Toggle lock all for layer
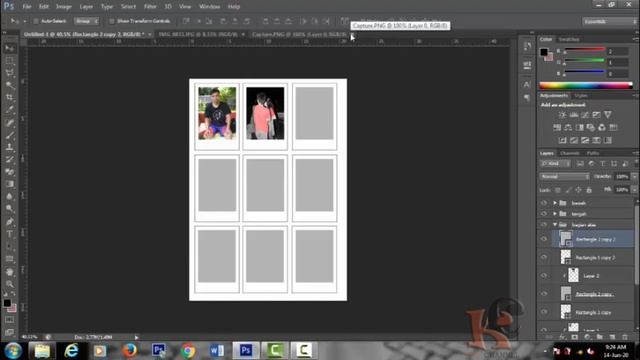The width and height of the screenshot is (640, 360). tap(589, 190)
